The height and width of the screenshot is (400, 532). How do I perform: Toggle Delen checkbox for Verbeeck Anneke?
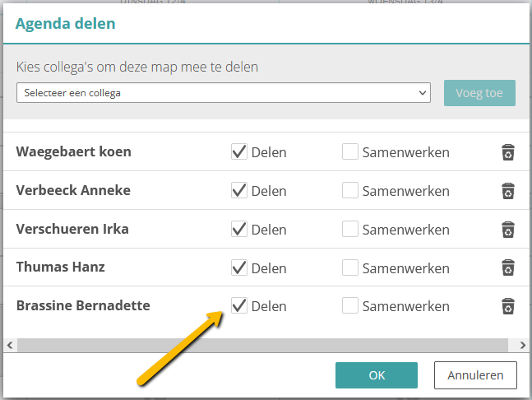tap(239, 190)
